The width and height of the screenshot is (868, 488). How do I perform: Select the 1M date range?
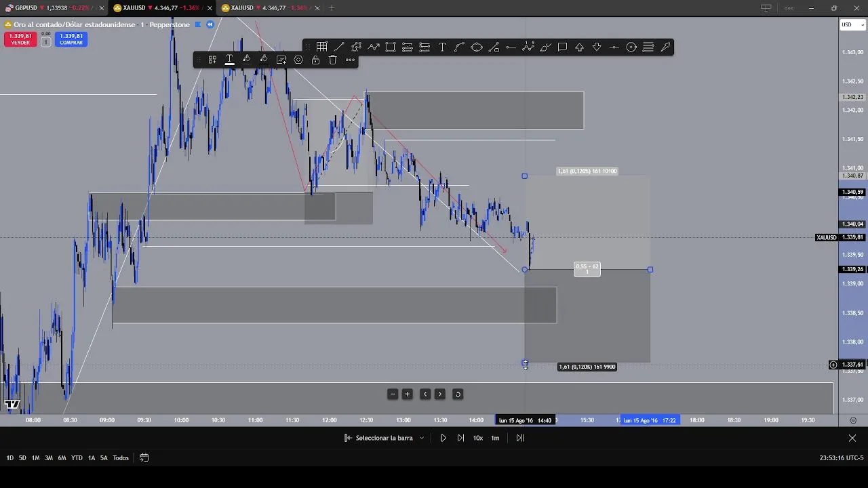[35, 458]
